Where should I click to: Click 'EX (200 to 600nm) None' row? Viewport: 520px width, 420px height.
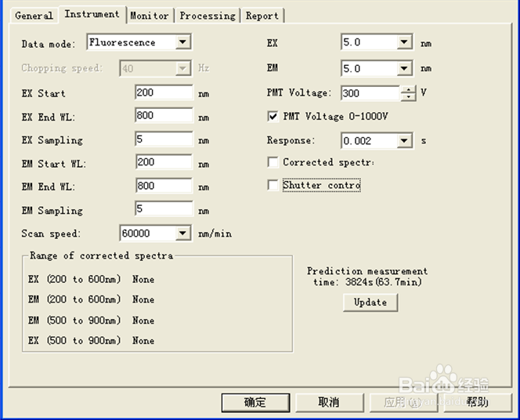91,279
